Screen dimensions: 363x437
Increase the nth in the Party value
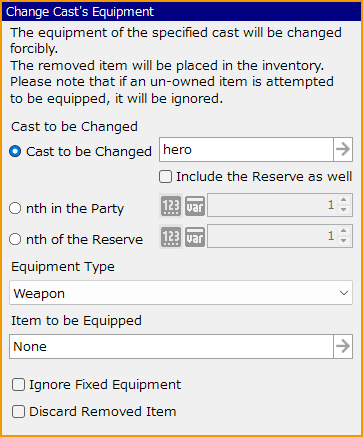pyautogui.click(x=344, y=200)
